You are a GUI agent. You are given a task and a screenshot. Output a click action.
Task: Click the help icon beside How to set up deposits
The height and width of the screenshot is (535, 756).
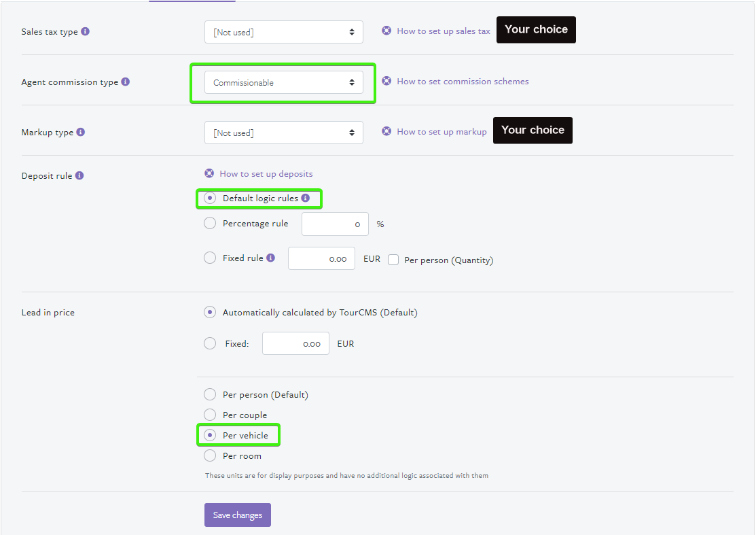pyautogui.click(x=210, y=173)
